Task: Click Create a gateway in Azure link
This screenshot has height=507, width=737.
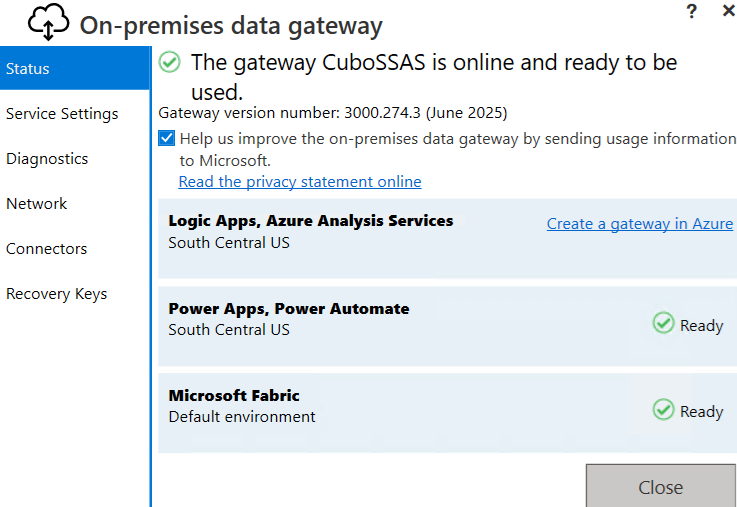Action: 640,224
